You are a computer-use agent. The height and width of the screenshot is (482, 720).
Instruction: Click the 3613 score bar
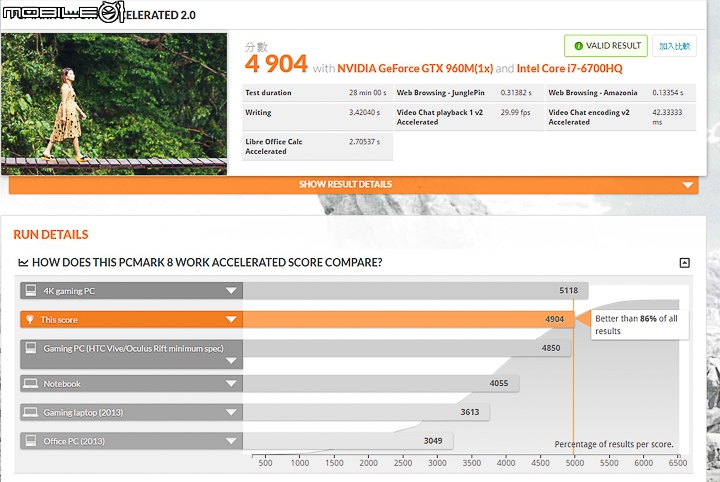[x=366, y=412]
